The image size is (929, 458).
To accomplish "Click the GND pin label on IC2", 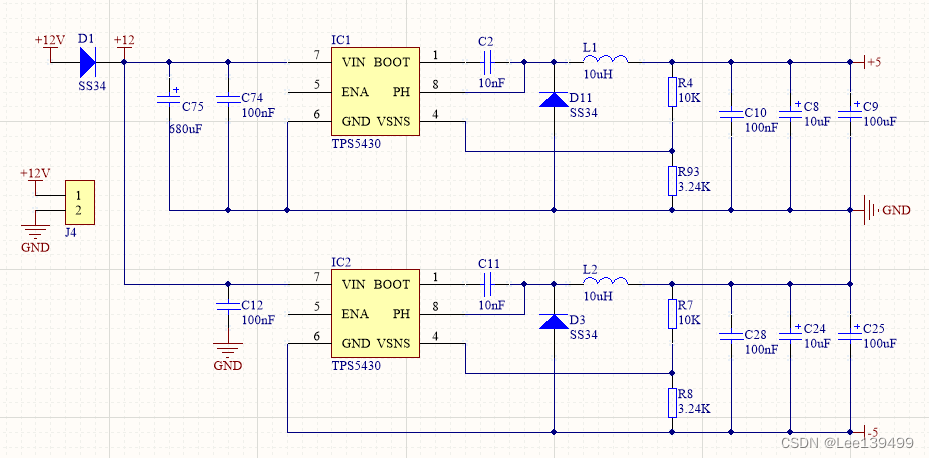I will (356, 344).
